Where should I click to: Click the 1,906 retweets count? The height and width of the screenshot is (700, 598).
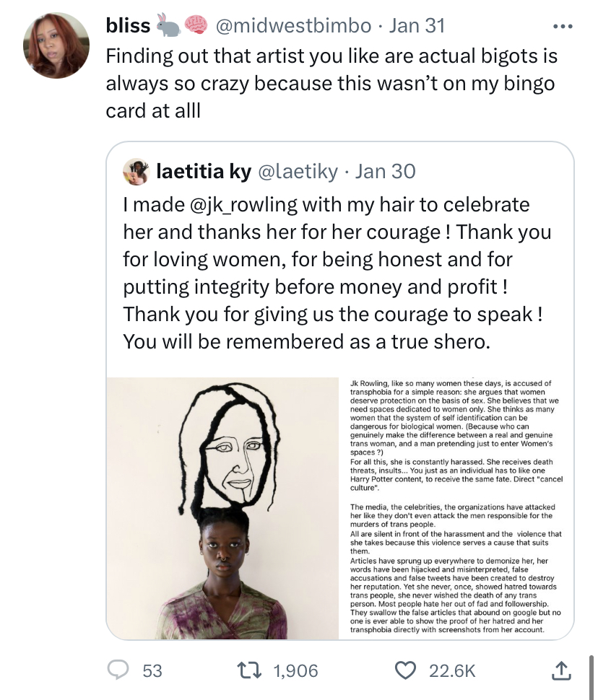(x=295, y=670)
